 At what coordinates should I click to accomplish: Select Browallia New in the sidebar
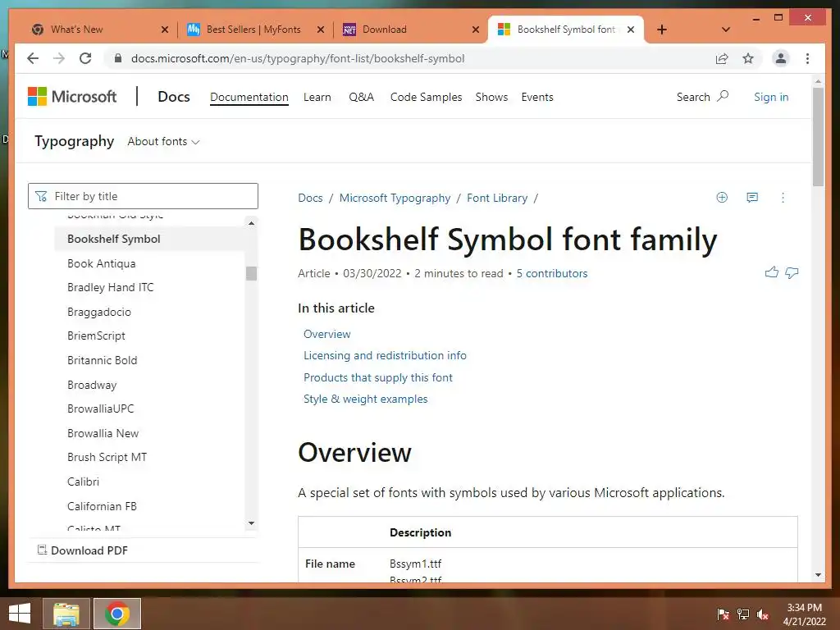[103, 433]
